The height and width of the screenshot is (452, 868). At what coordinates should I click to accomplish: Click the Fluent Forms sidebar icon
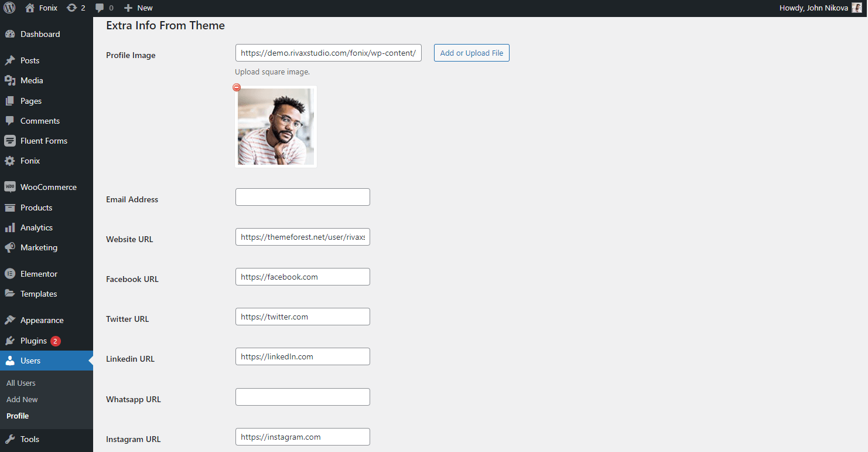pyautogui.click(x=9, y=141)
